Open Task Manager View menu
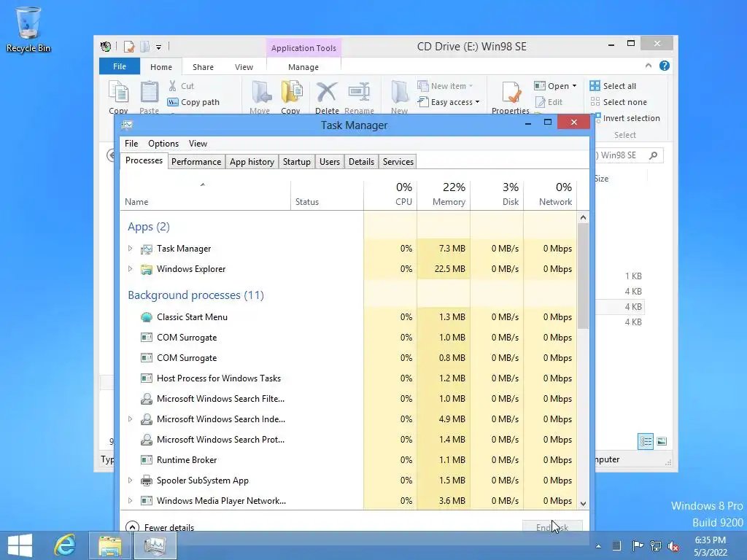The width and height of the screenshot is (747, 560). coord(198,144)
